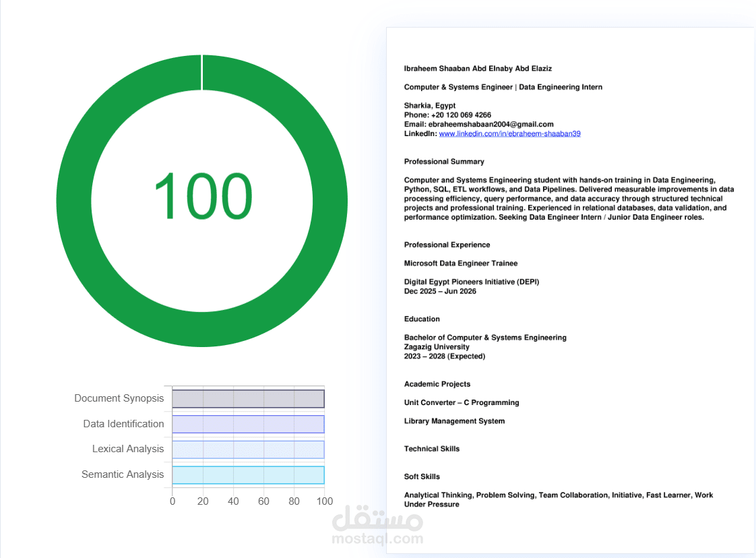The height and width of the screenshot is (558, 756).
Task: Click the 2023 – 2028 (Expected) text
Action: point(445,356)
